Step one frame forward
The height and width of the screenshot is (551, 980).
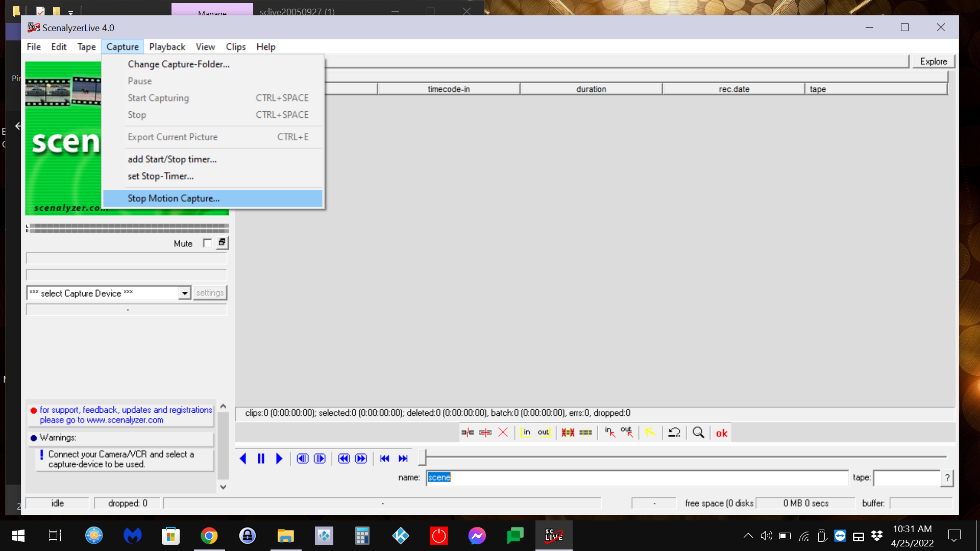pos(320,459)
